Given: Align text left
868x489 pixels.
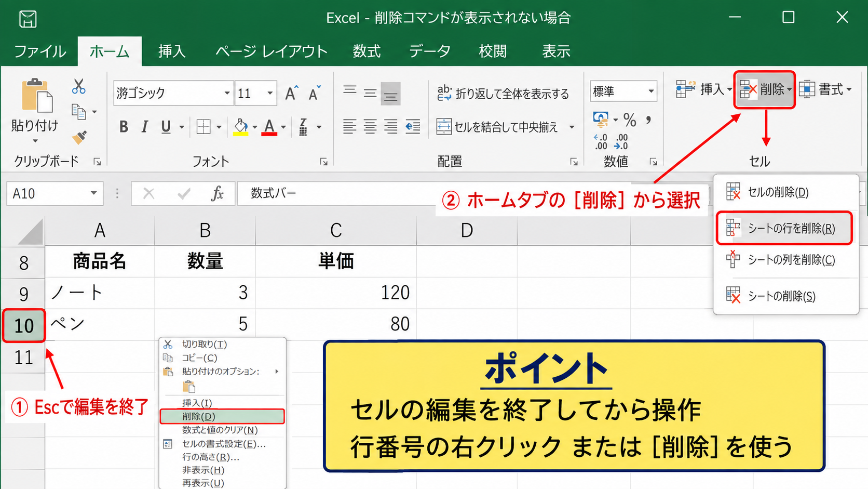Looking at the screenshot, I should point(350,126).
